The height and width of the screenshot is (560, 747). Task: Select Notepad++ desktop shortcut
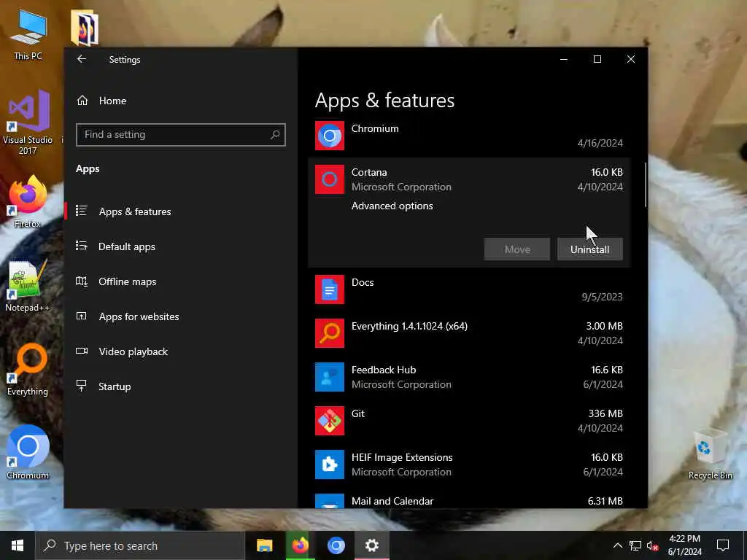[27, 286]
